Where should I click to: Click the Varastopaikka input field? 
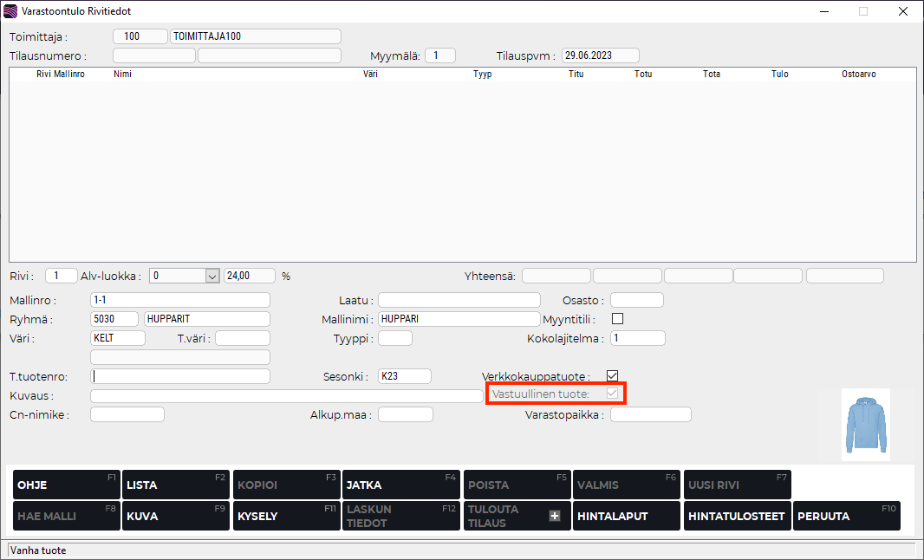650,414
